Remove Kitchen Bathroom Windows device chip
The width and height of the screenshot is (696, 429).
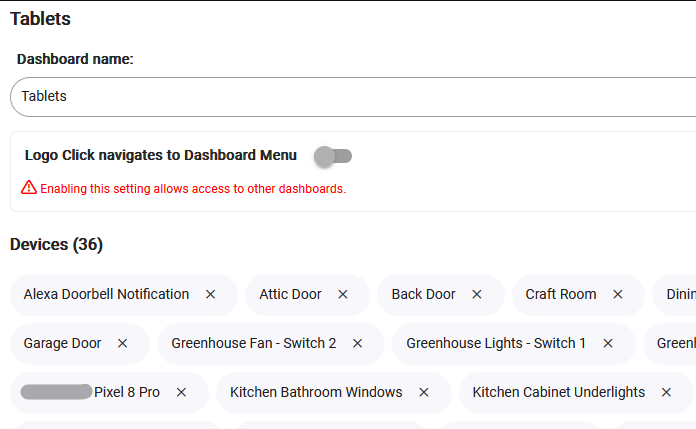point(424,393)
